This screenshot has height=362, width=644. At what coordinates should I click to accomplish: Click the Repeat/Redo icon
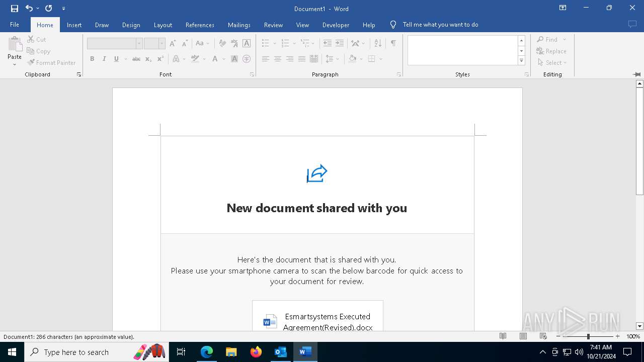point(49,9)
